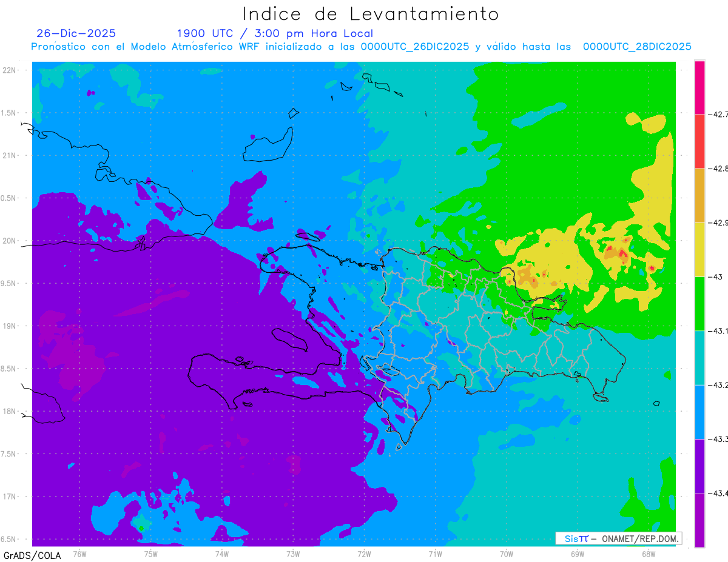The width and height of the screenshot is (728, 562).
Task: Click the pink top segment of the color legend
Action: (699, 87)
